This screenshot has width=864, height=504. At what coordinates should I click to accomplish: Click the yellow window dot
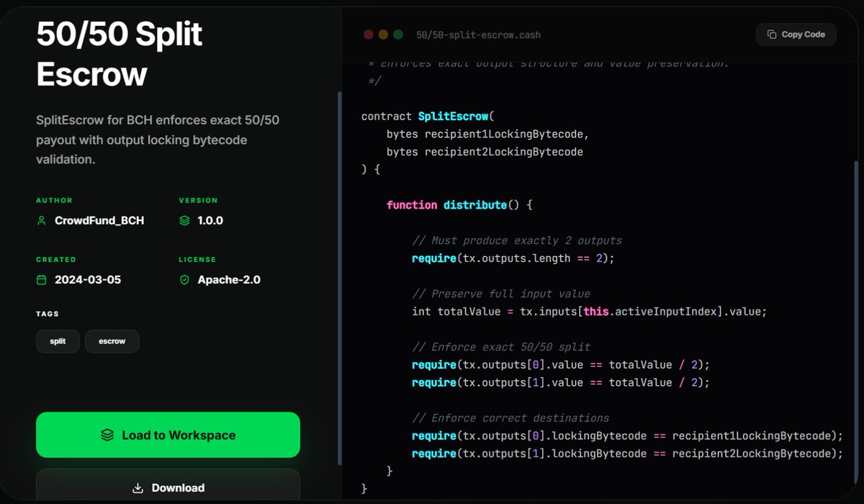(383, 35)
